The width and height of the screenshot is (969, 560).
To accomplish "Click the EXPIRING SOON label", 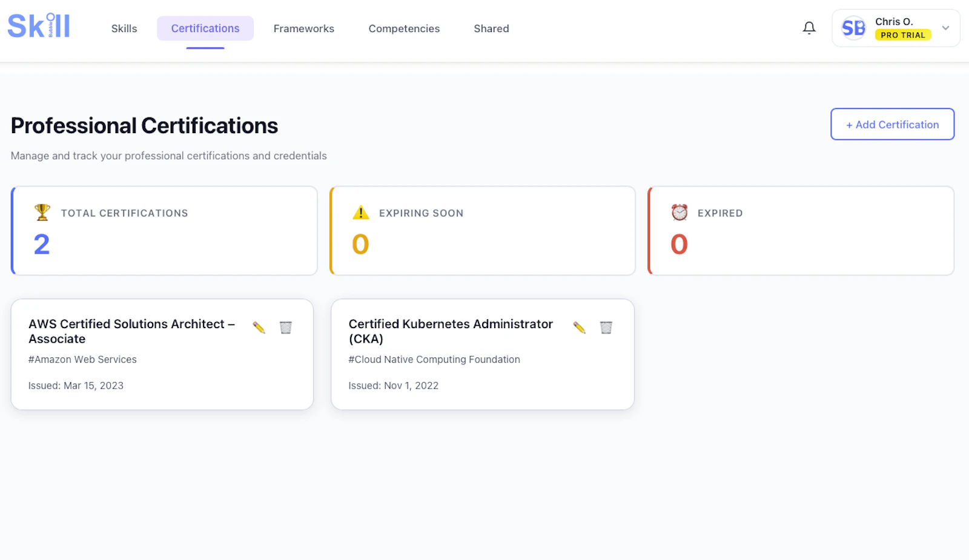I will coord(421,213).
